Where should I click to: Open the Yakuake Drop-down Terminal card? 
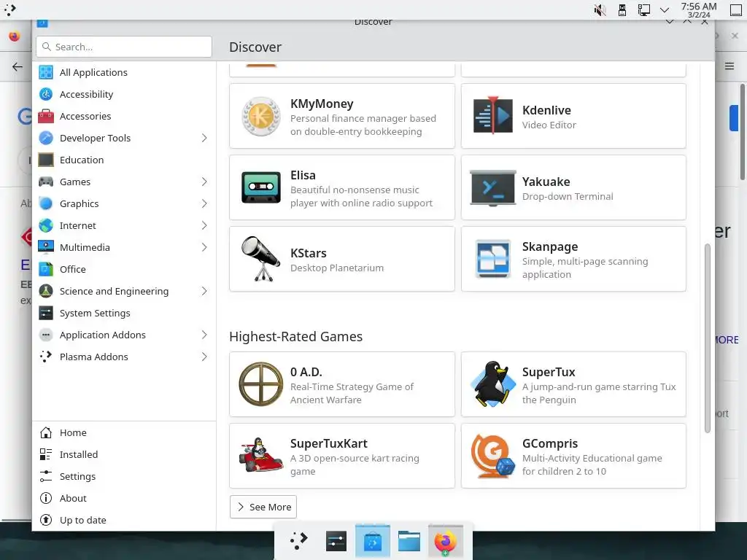point(573,187)
